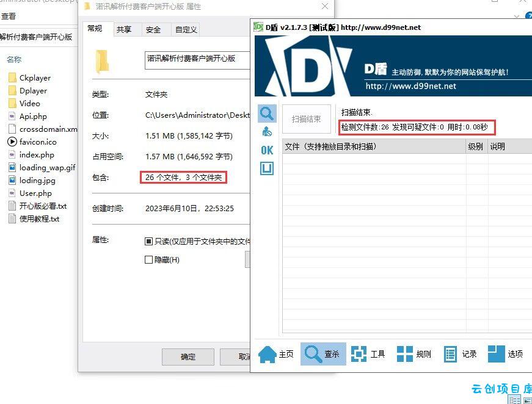532x404 pixels.
Task: Click the 确定 button in properties dialog
Action: [x=188, y=357]
